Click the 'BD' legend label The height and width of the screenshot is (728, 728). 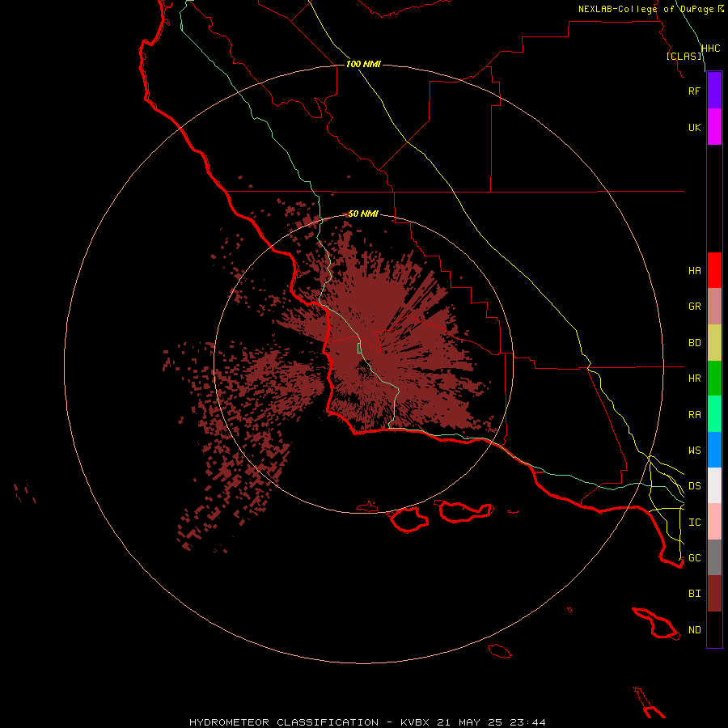click(694, 343)
